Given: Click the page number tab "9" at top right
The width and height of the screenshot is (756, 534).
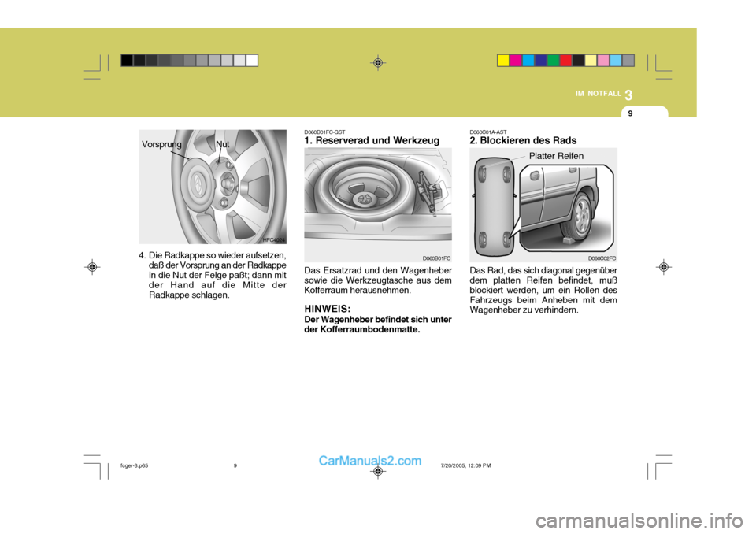Looking at the screenshot, I should 630,113.
